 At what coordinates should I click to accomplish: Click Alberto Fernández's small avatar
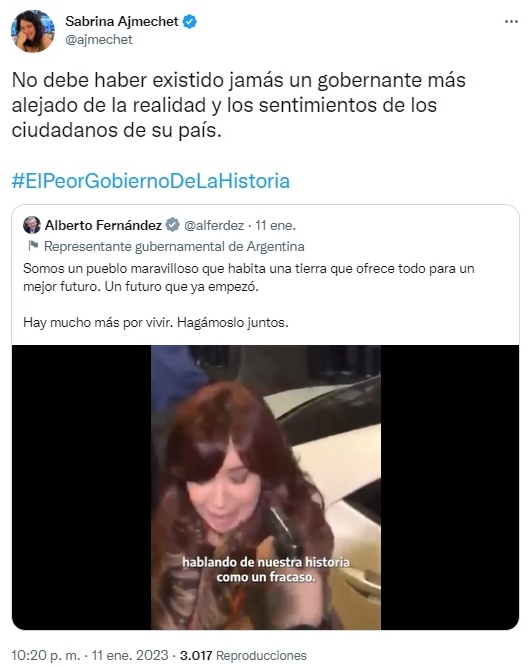click(x=32, y=225)
